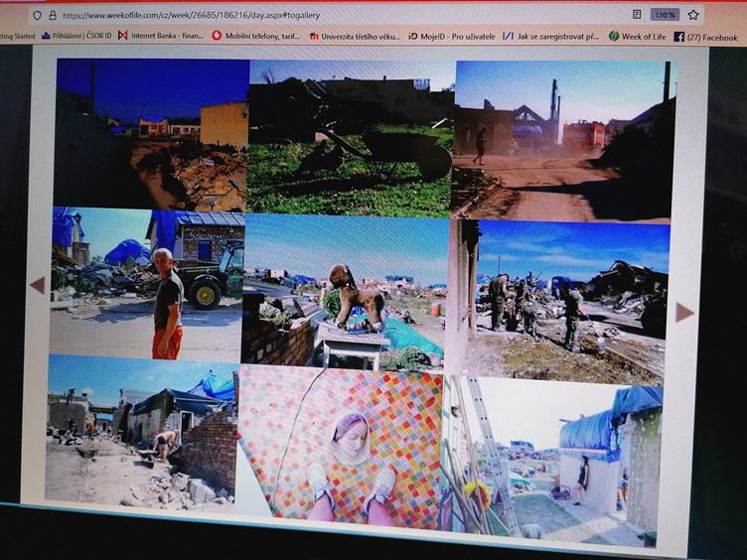The image size is (747, 560).
Task: Go to next day with right arrow
Action: click(x=685, y=313)
